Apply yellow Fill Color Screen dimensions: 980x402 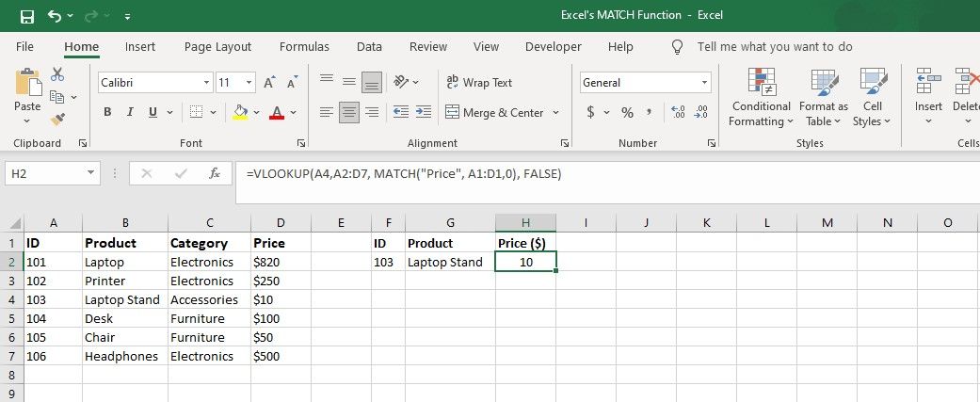(241, 113)
